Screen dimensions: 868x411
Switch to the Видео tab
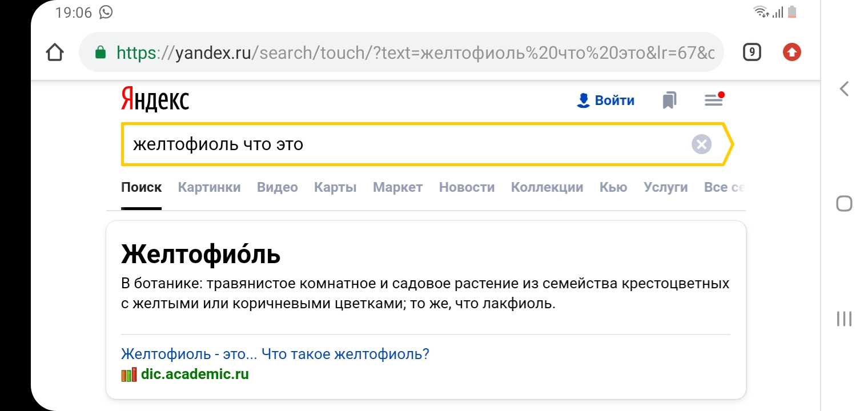(x=277, y=187)
